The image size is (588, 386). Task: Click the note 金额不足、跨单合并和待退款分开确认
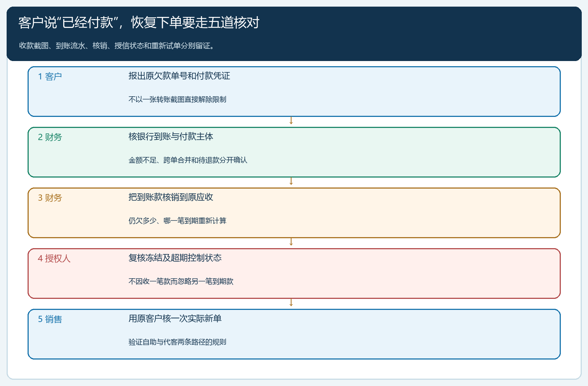click(x=188, y=160)
